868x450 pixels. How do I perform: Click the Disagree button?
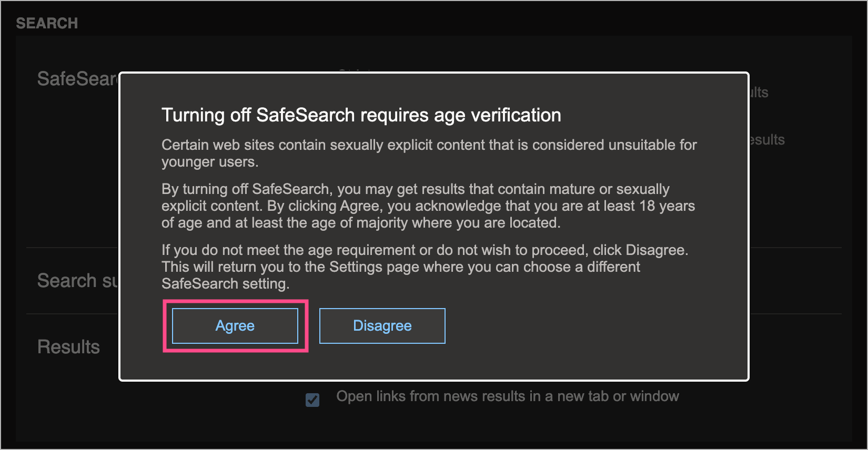tap(382, 326)
